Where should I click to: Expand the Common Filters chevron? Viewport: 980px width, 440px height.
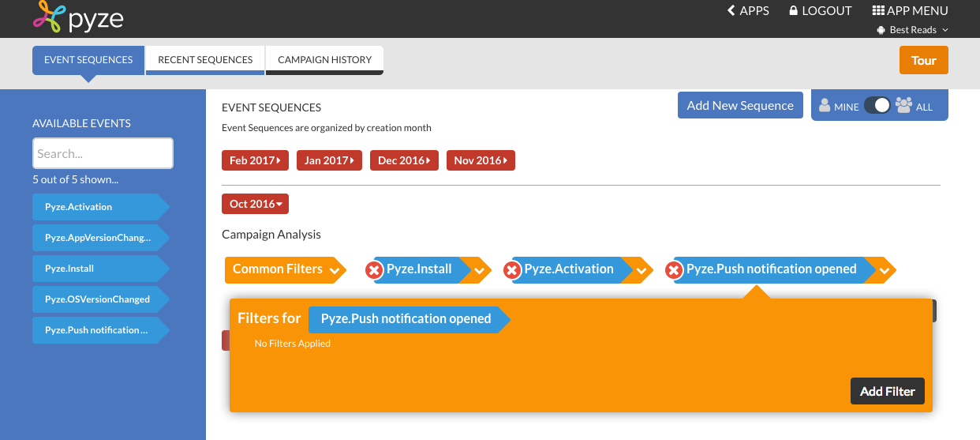pos(335,271)
